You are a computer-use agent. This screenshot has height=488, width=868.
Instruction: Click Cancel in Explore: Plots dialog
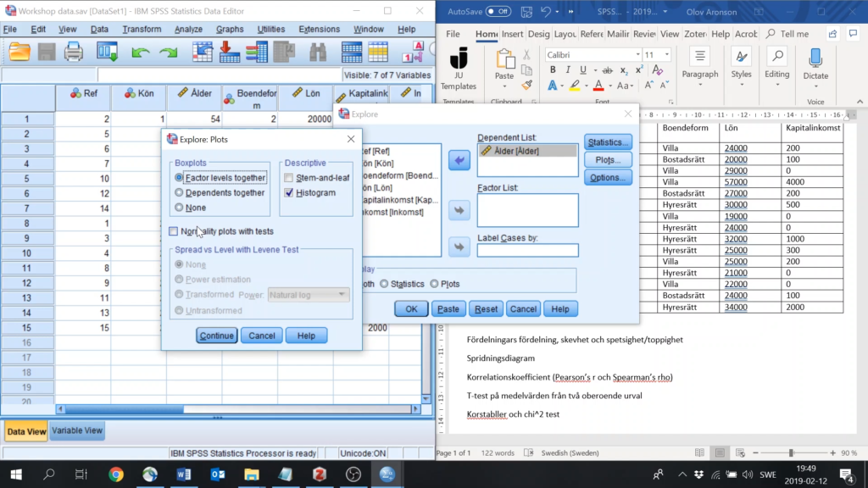click(261, 335)
